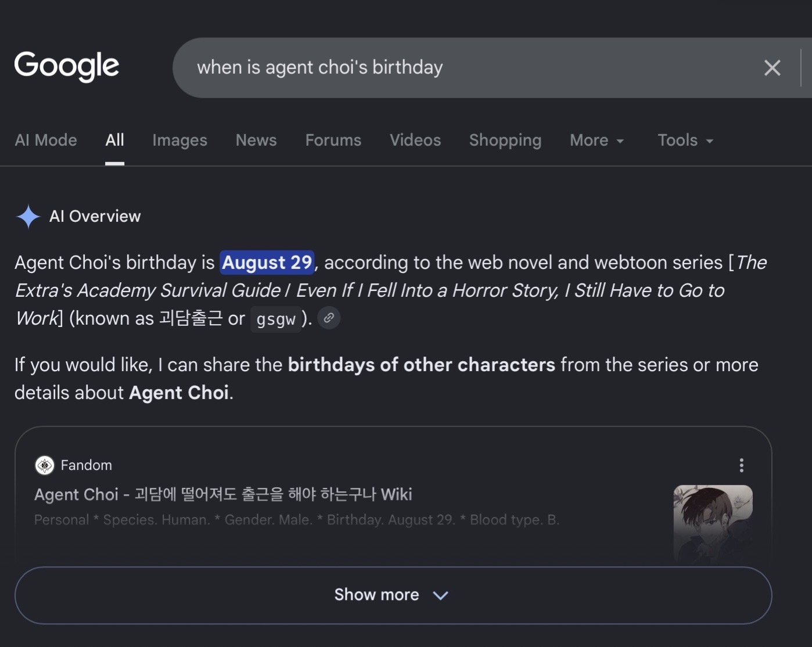This screenshot has width=812, height=647.
Task: Open the Shopping tab
Action: coord(505,141)
